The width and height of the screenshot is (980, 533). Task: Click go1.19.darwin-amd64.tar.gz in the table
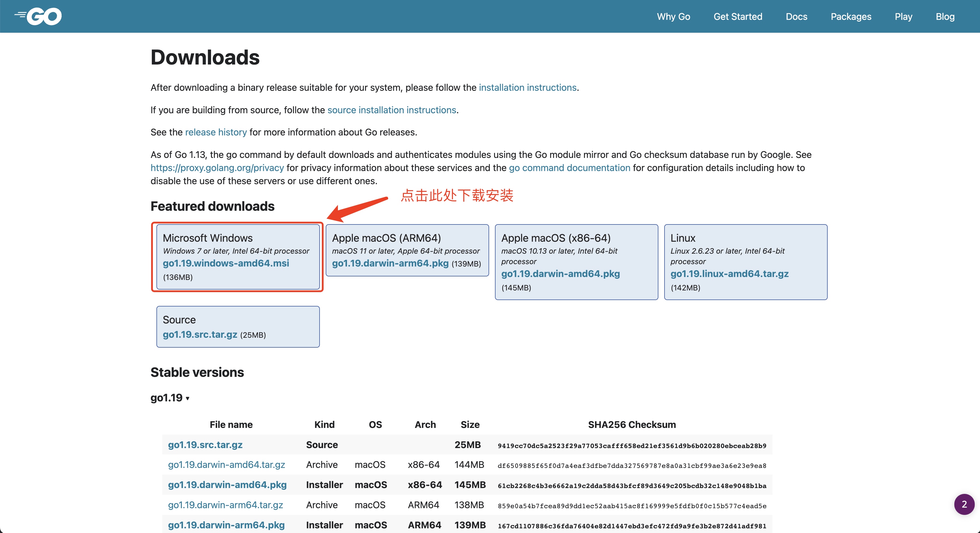tap(226, 465)
